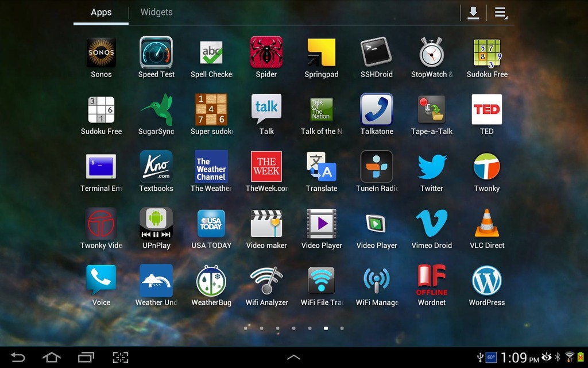Switch to the Widgets tab
This screenshot has width=588, height=368.
(156, 12)
